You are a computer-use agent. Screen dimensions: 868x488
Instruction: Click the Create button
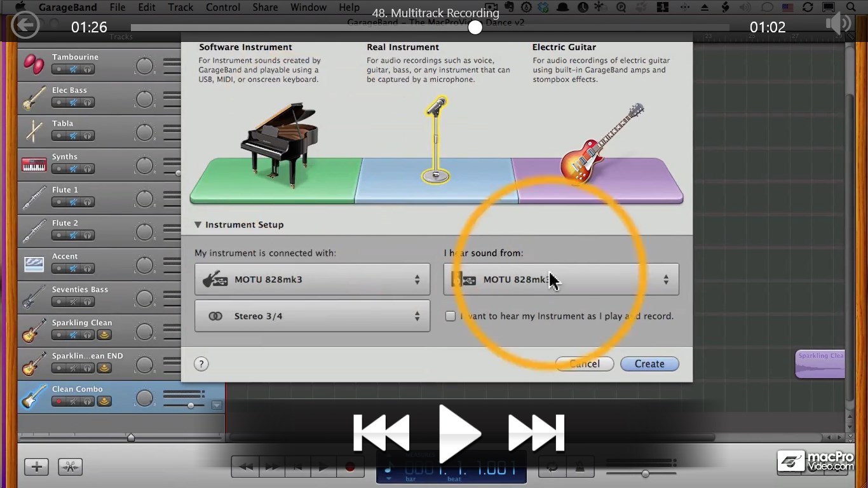pyautogui.click(x=649, y=363)
